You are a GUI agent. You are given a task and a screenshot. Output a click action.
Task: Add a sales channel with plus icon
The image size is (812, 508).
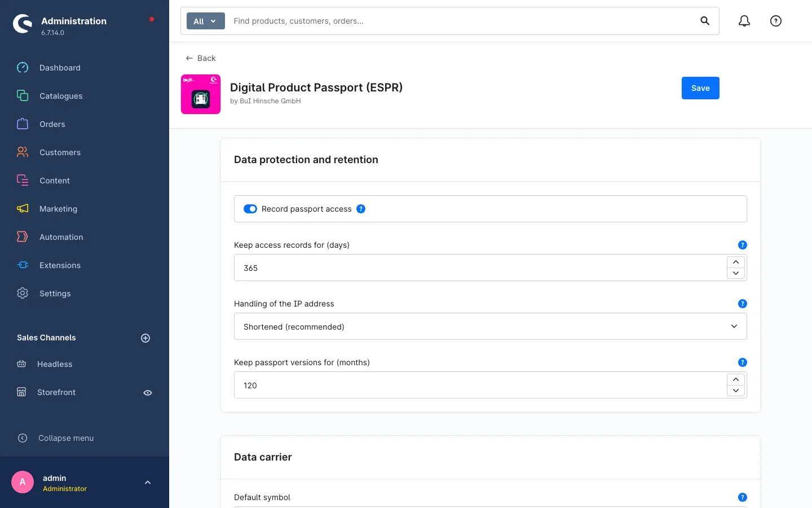click(x=145, y=338)
